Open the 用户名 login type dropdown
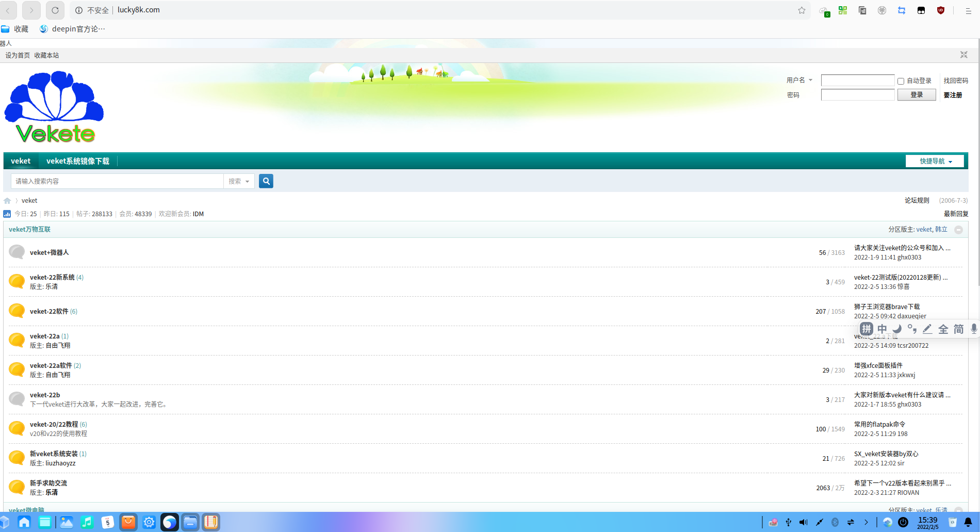 click(x=799, y=80)
